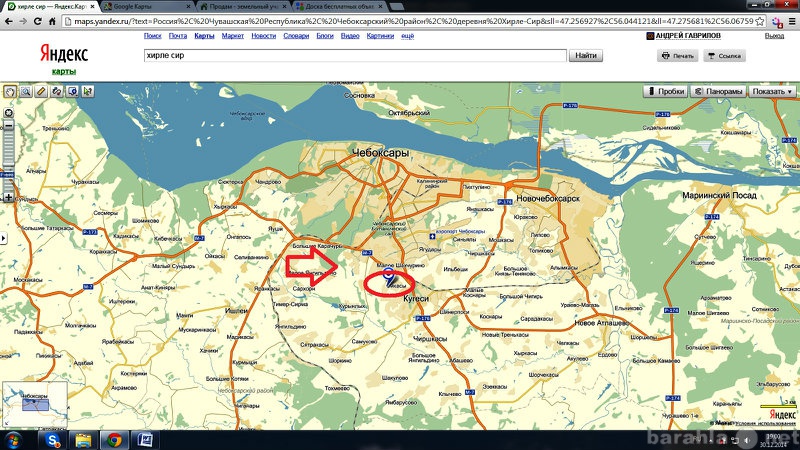Open the Word taskbar icon
Screen dimensions: 800x450
144,440
